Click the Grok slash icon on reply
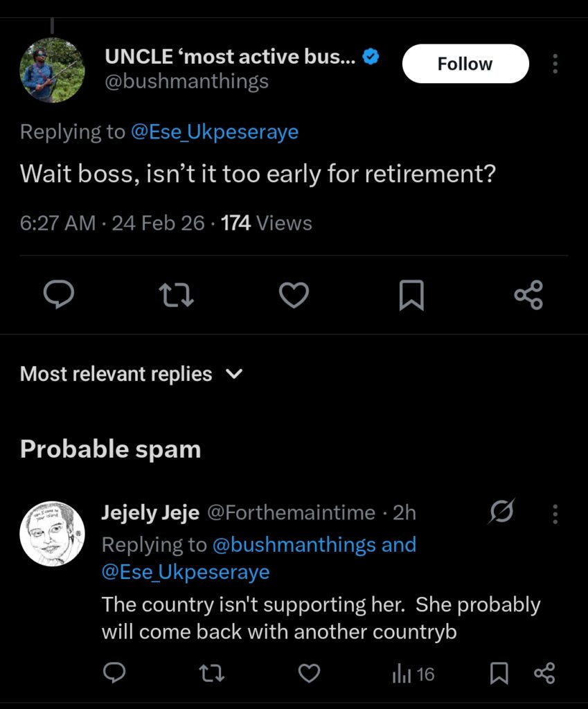This screenshot has width=588, height=709. pyautogui.click(x=501, y=512)
